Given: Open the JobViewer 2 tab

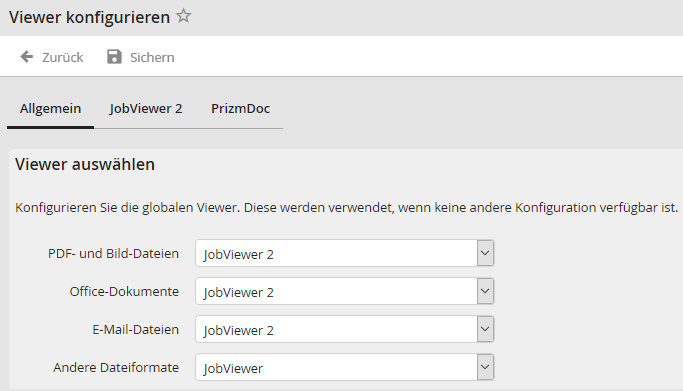Looking at the screenshot, I should (x=146, y=108).
